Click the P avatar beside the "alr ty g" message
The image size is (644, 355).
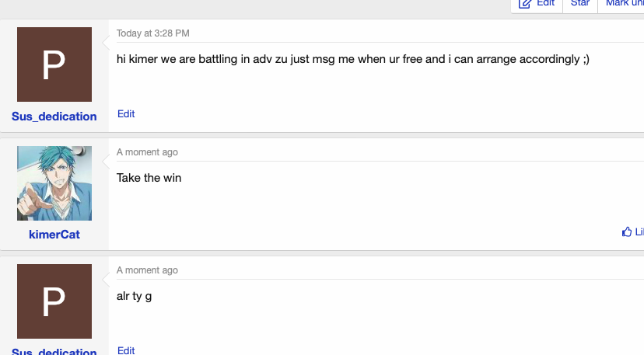coord(54,301)
